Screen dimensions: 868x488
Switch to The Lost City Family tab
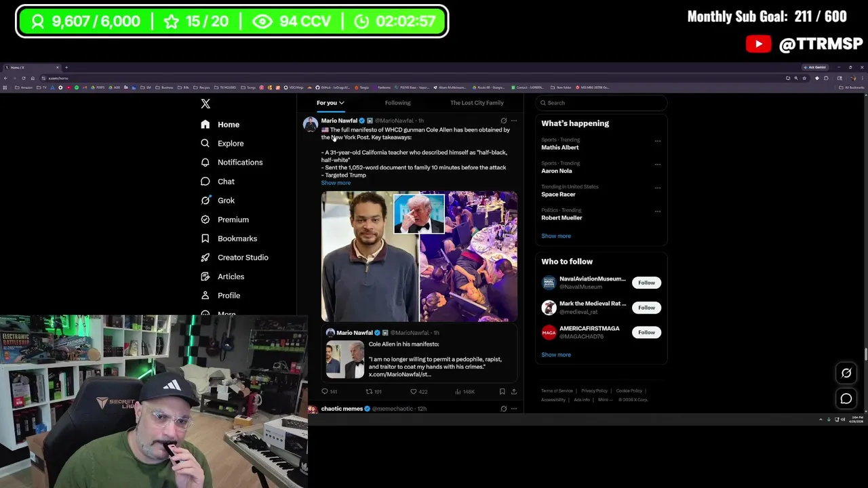click(477, 103)
